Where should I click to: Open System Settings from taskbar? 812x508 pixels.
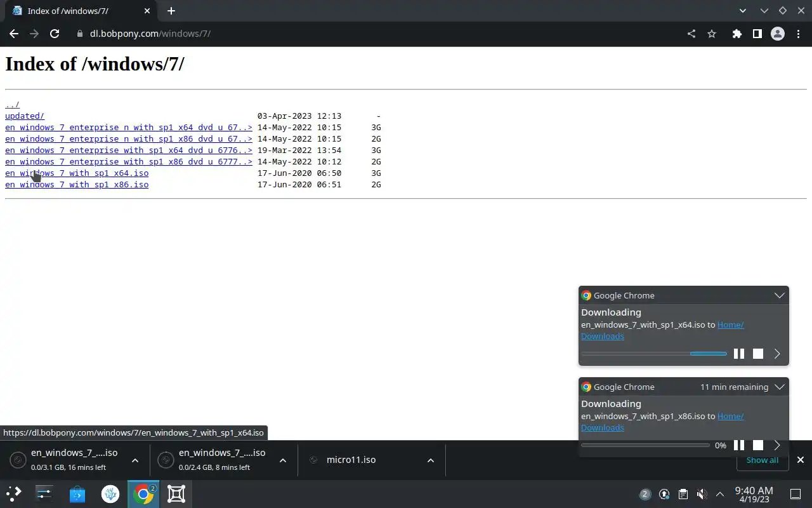[x=44, y=493]
